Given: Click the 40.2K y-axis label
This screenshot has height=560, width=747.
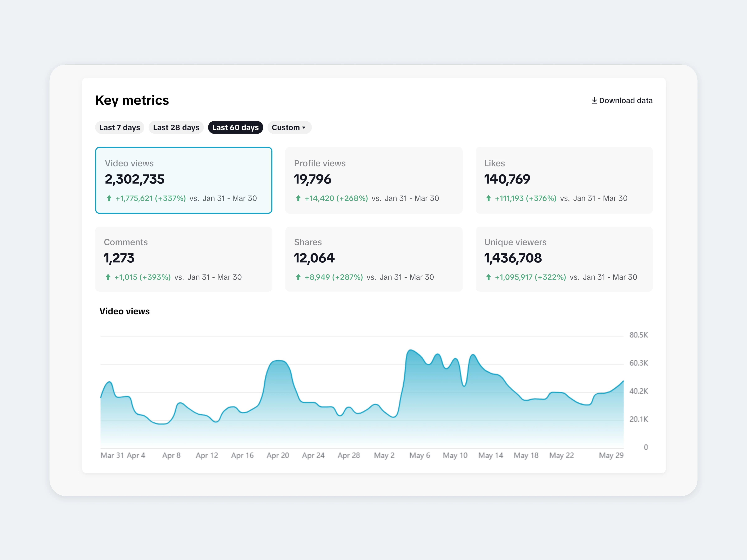Looking at the screenshot, I should coord(639,391).
